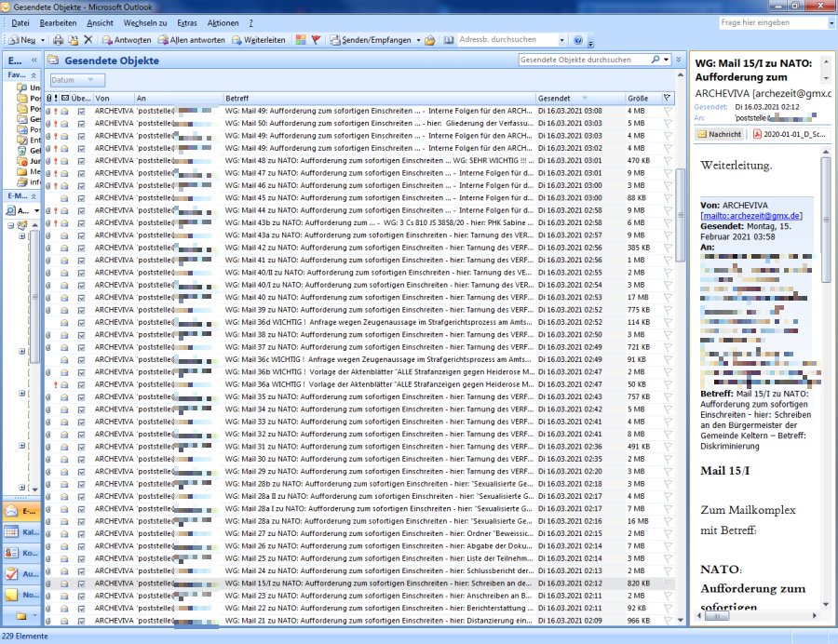Toggle the checkbox on the Mail 47 row
Screen dimensions: 838x644
(x=81, y=173)
